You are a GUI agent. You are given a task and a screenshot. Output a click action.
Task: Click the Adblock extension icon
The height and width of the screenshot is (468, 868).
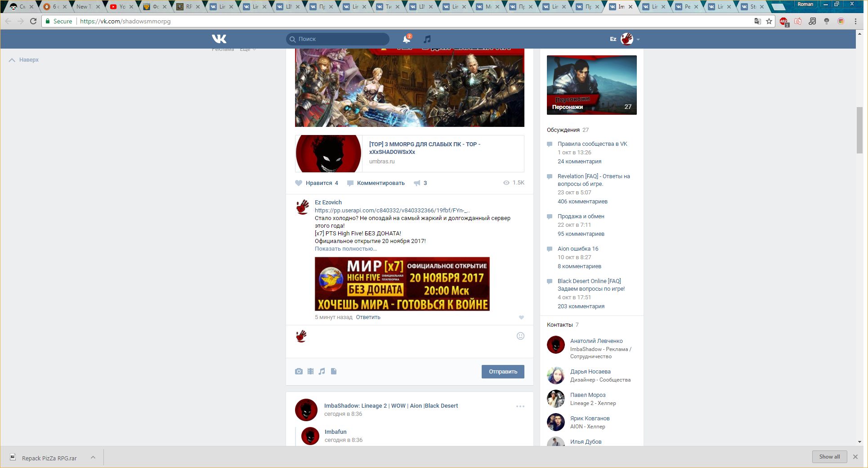(784, 21)
